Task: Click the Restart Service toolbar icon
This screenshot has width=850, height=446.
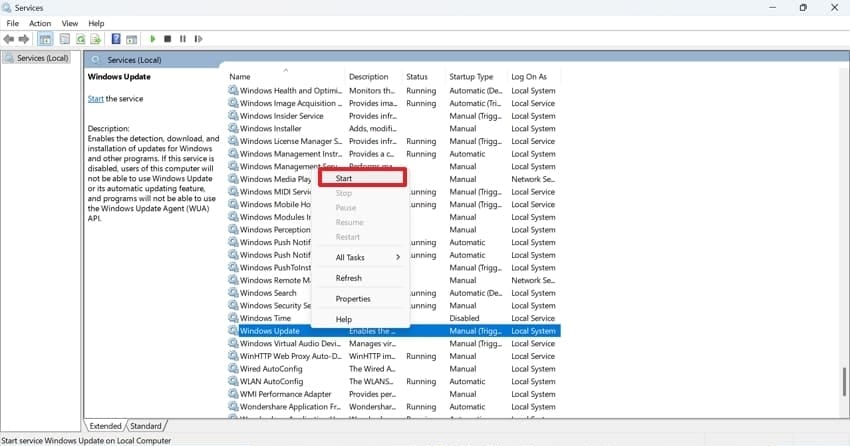Action: pyautogui.click(x=198, y=39)
